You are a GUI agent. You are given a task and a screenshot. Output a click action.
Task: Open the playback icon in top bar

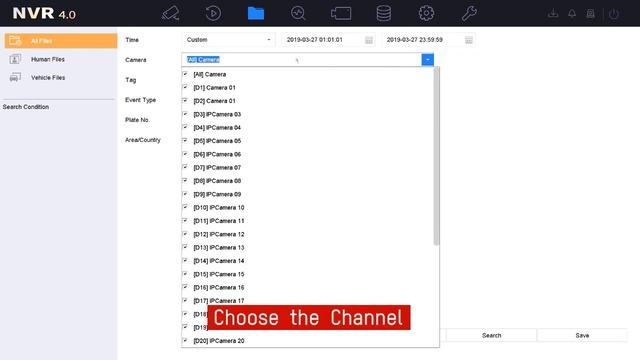point(213,13)
